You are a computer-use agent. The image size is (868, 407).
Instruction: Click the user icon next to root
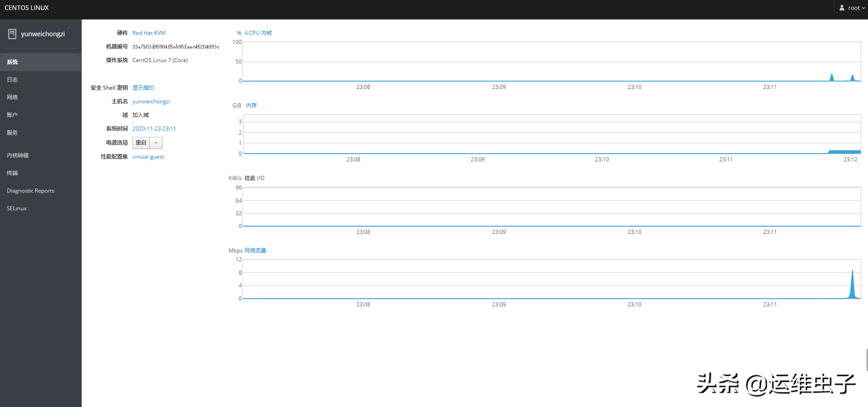(x=842, y=8)
